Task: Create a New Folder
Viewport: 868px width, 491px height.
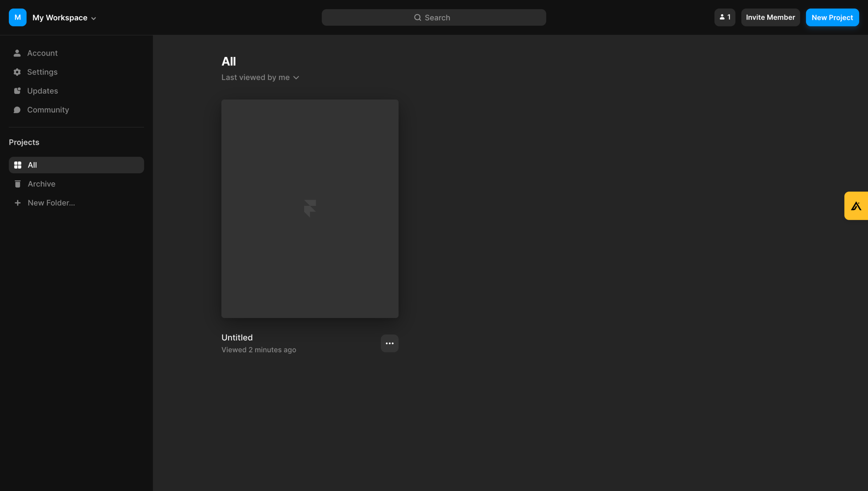Action: (x=76, y=203)
